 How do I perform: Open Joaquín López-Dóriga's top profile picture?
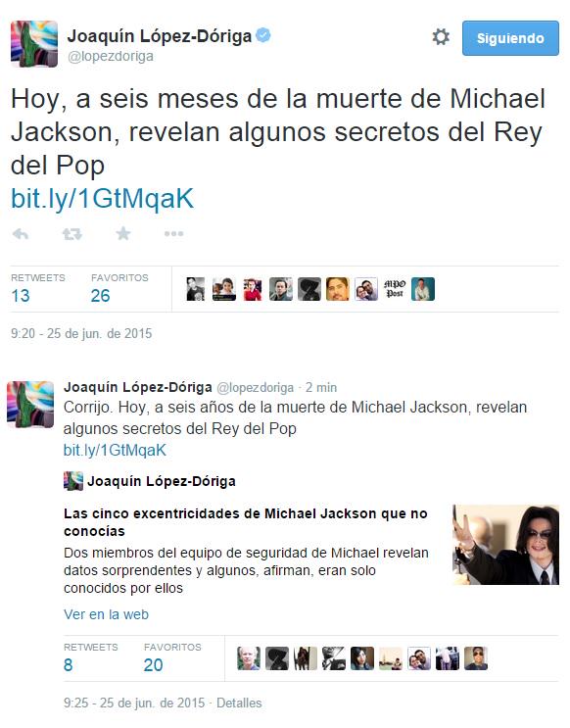(x=34, y=44)
